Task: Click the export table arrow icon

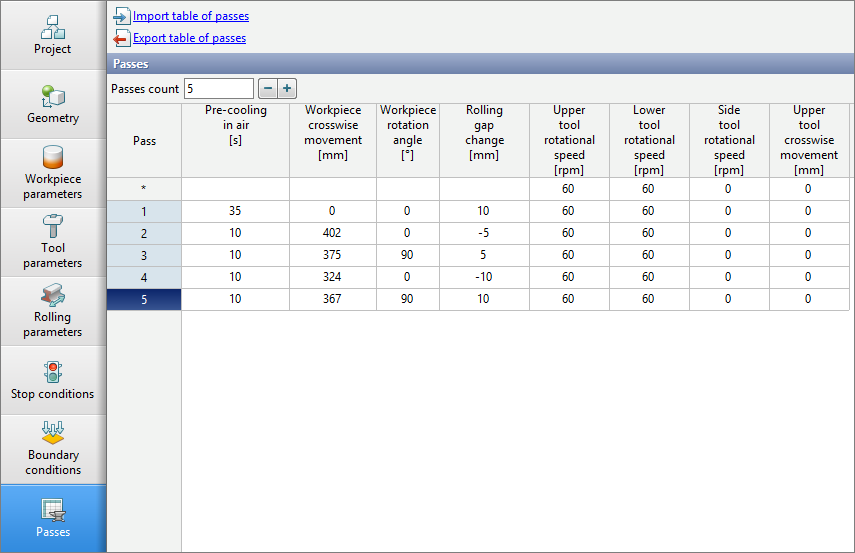Action: tap(121, 38)
